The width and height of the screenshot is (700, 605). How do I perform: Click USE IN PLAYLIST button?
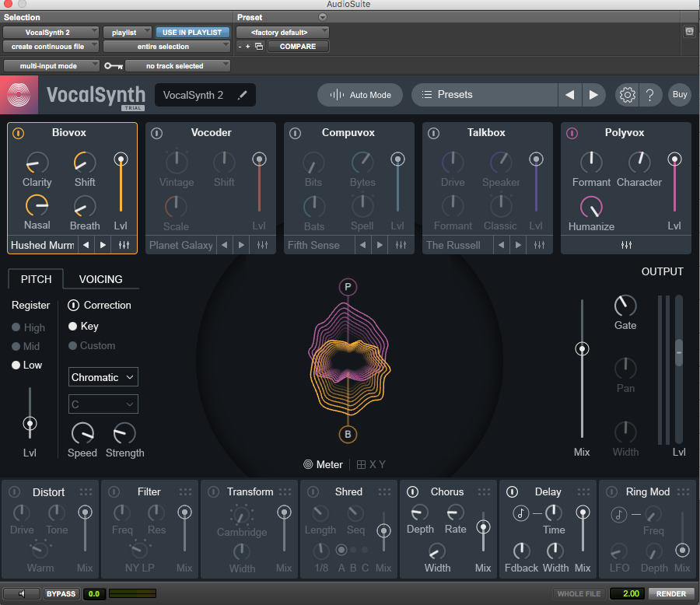tap(192, 32)
